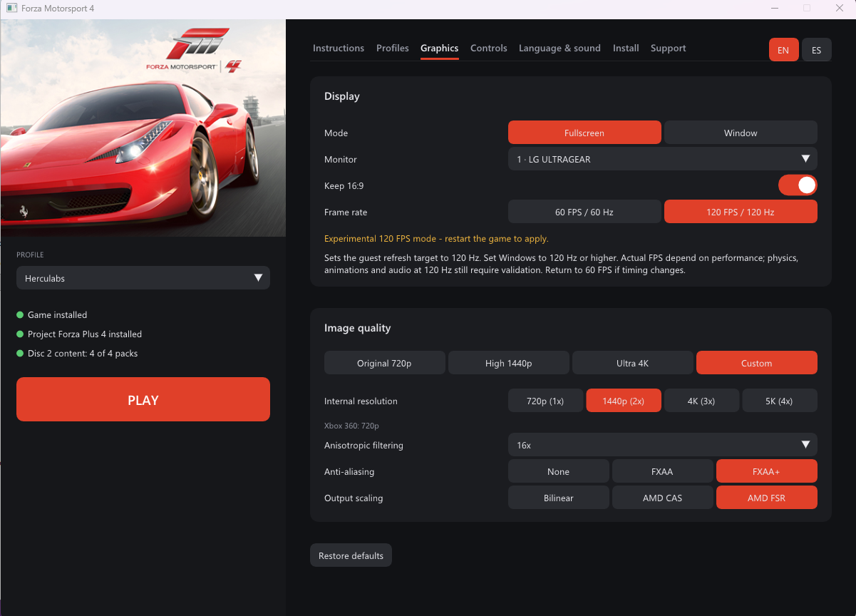Open the Support tab
The width and height of the screenshot is (856, 616).
point(669,48)
